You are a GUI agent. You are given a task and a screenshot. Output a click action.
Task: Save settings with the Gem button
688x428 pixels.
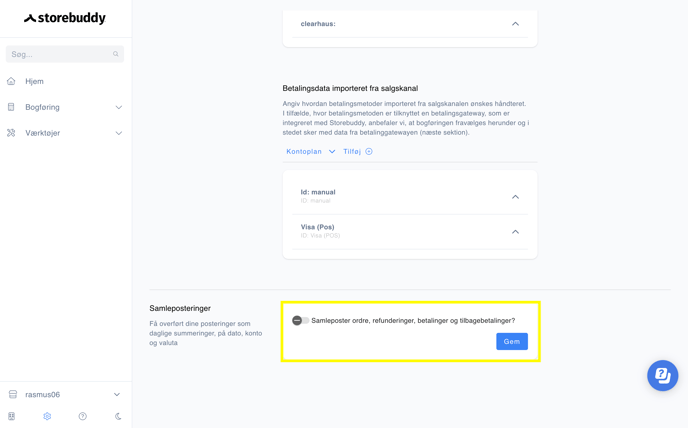click(512, 342)
